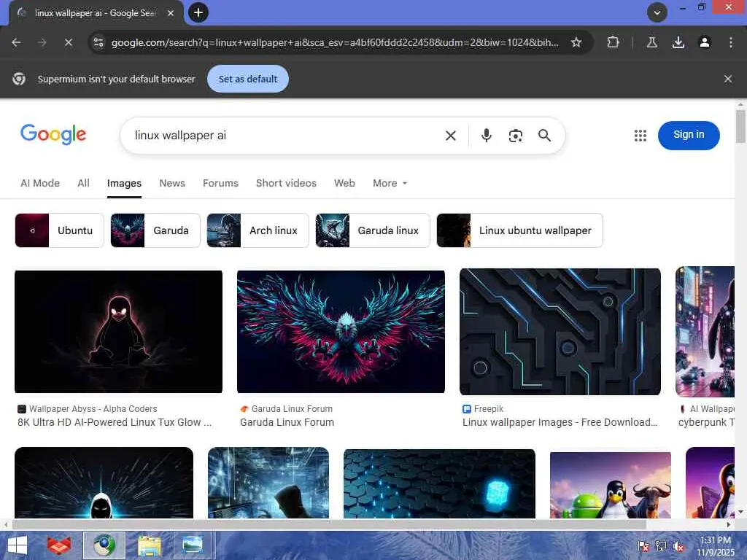This screenshot has width=747, height=560.
Task: Open Linux wallpaper Images - Free Download link
Action: click(560, 422)
